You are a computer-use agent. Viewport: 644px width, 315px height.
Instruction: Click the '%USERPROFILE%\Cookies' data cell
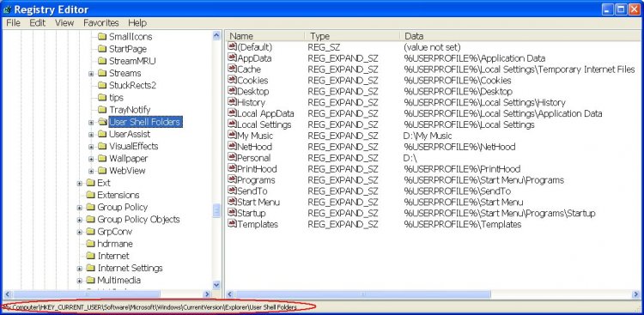(x=457, y=80)
